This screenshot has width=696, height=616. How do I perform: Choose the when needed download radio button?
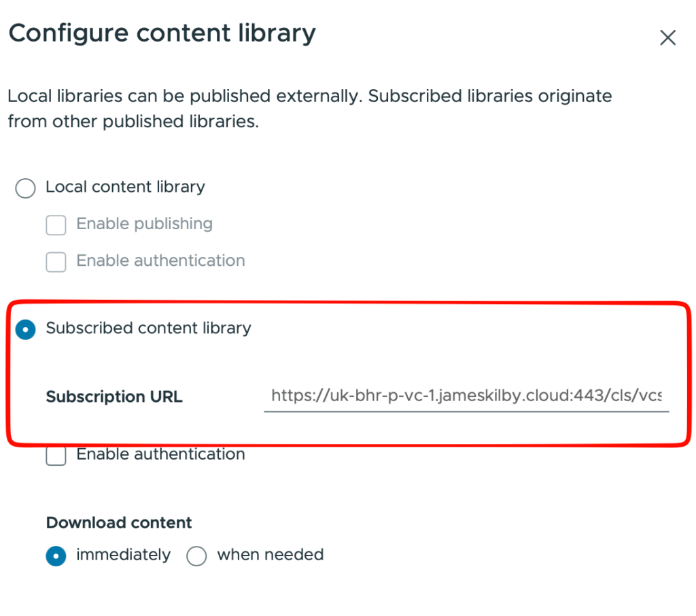click(196, 556)
